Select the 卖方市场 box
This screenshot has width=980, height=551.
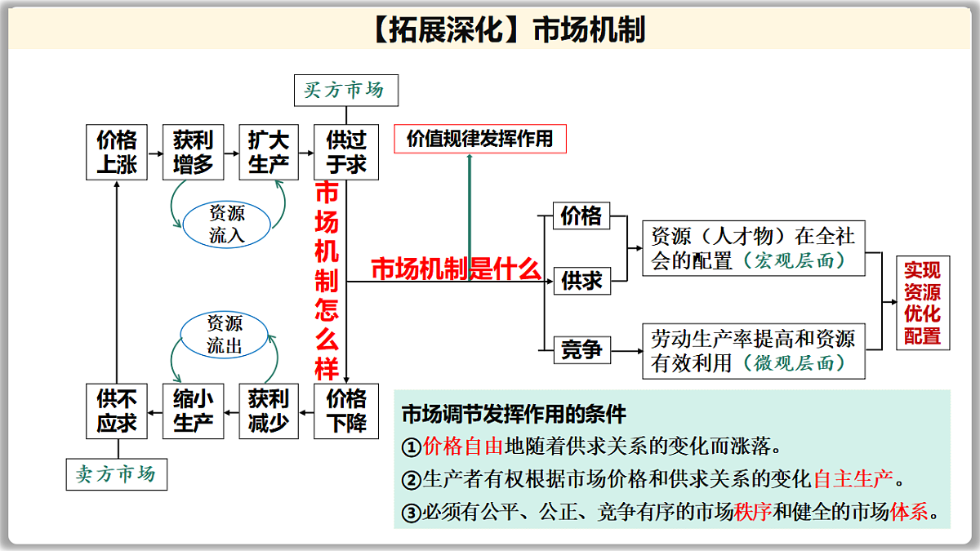pos(117,474)
